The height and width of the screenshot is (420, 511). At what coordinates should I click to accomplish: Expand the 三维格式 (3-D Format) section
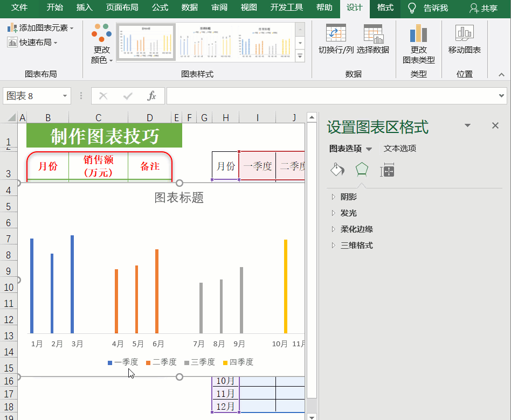356,246
